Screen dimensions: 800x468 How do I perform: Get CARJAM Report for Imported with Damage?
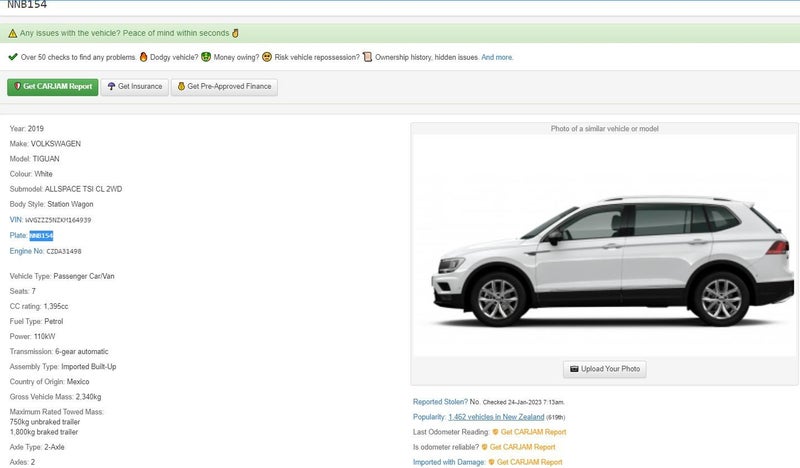tap(529, 462)
